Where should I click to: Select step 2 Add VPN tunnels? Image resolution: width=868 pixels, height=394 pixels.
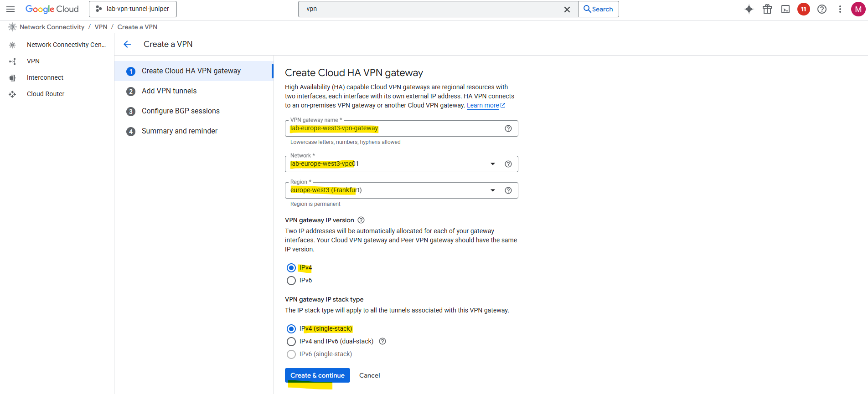pyautogui.click(x=194, y=91)
